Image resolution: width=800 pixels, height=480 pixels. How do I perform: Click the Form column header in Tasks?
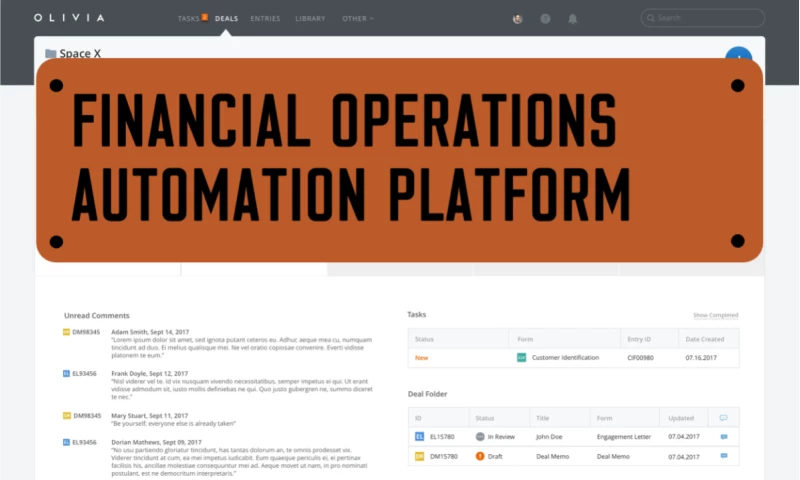[525, 339]
